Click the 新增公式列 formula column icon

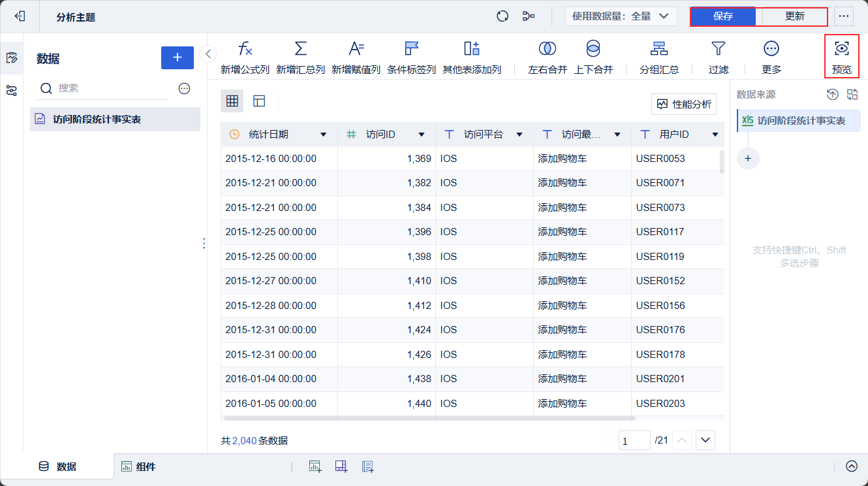tap(245, 49)
